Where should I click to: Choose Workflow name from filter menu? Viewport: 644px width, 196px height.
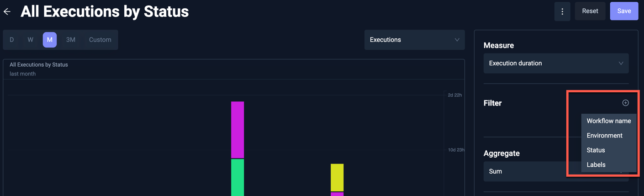(x=608, y=121)
